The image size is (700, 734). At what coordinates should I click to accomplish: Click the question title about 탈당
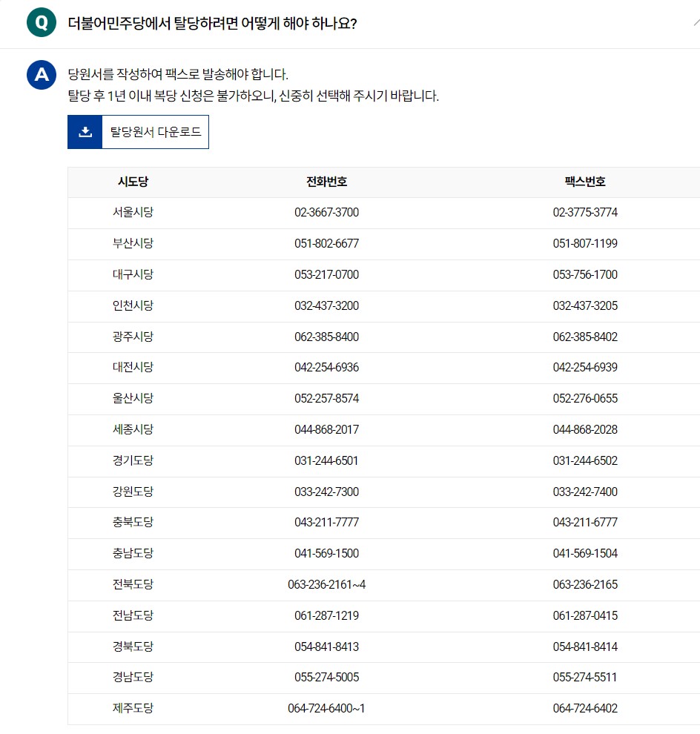tap(212, 24)
